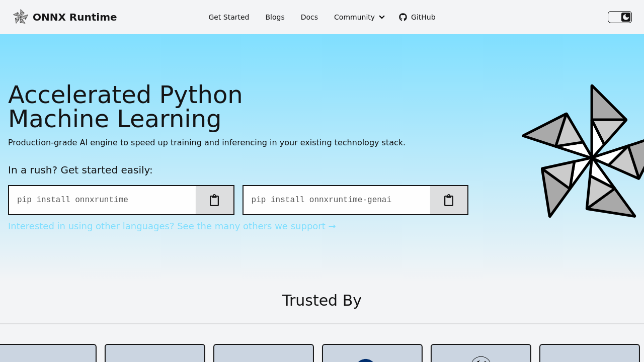Copy the pip install onnxruntime command via clipboard icon
The height and width of the screenshot is (362, 644).
tap(214, 200)
